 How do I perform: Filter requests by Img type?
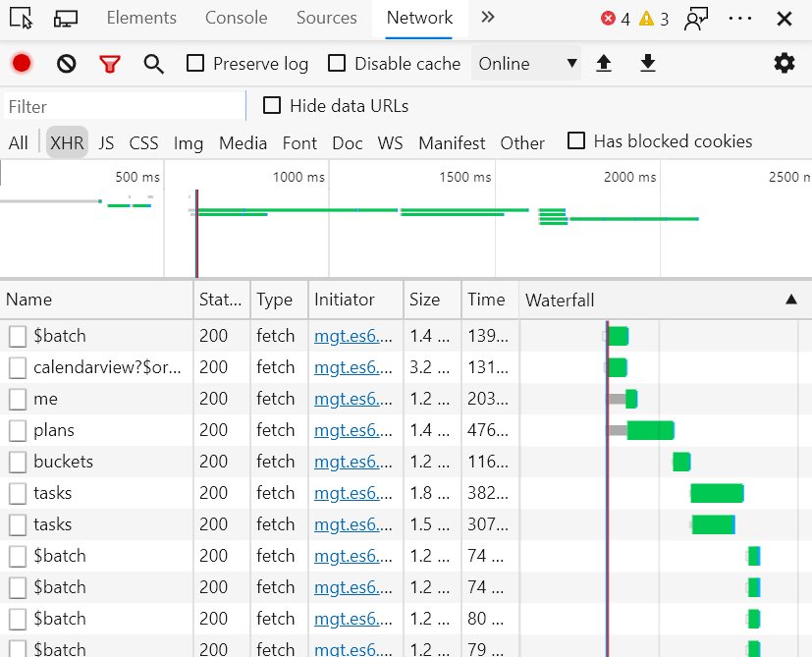click(x=188, y=142)
